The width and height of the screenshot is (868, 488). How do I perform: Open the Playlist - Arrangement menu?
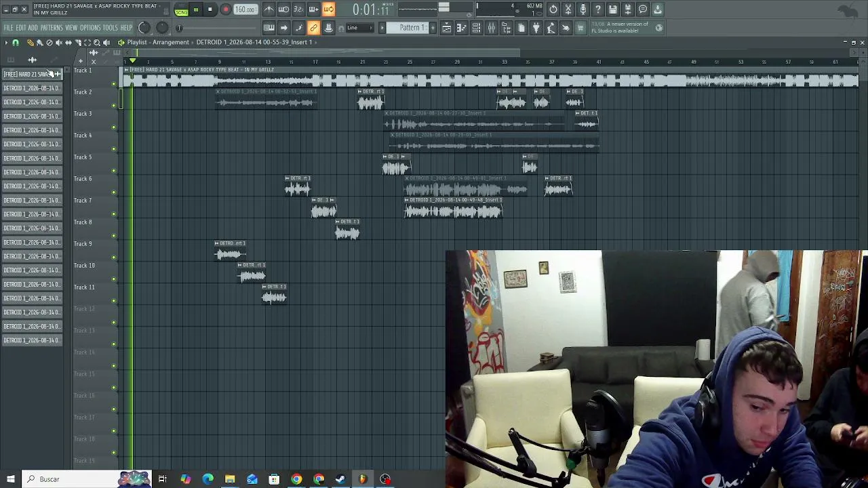[158, 42]
